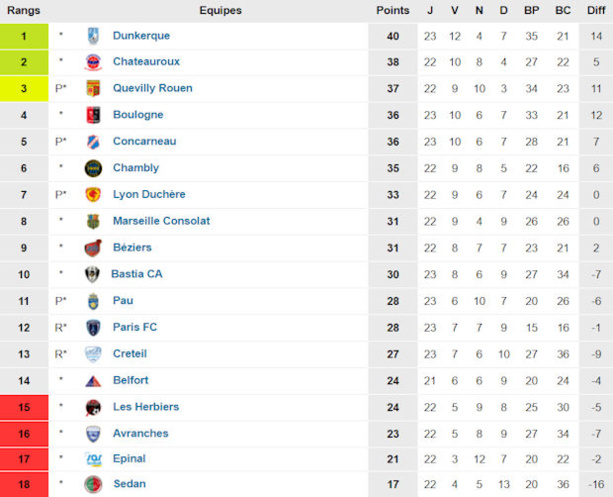Click the green rank 1 cell
613x497 pixels.
click(x=24, y=36)
